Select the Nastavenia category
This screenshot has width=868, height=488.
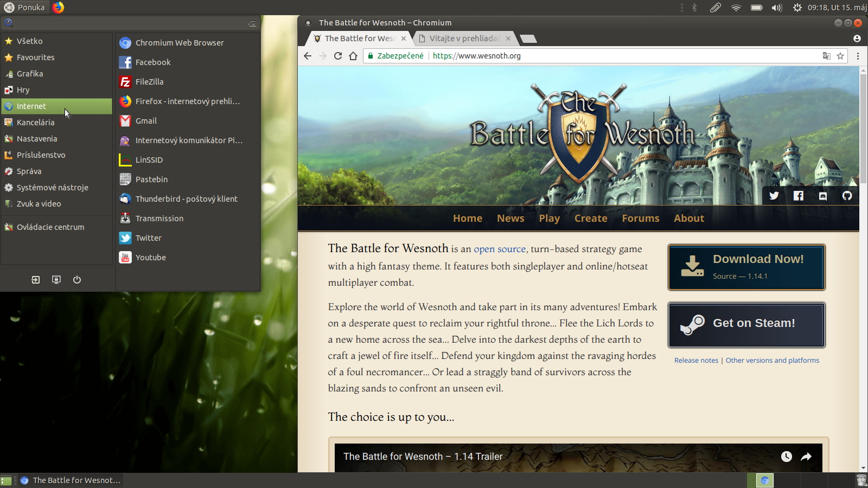point(56,139)
